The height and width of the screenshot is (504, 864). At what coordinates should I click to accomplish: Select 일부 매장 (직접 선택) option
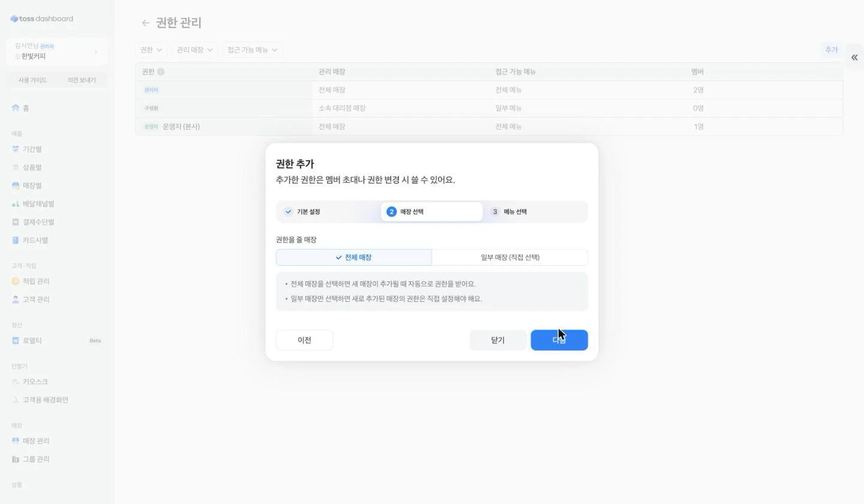510,257
